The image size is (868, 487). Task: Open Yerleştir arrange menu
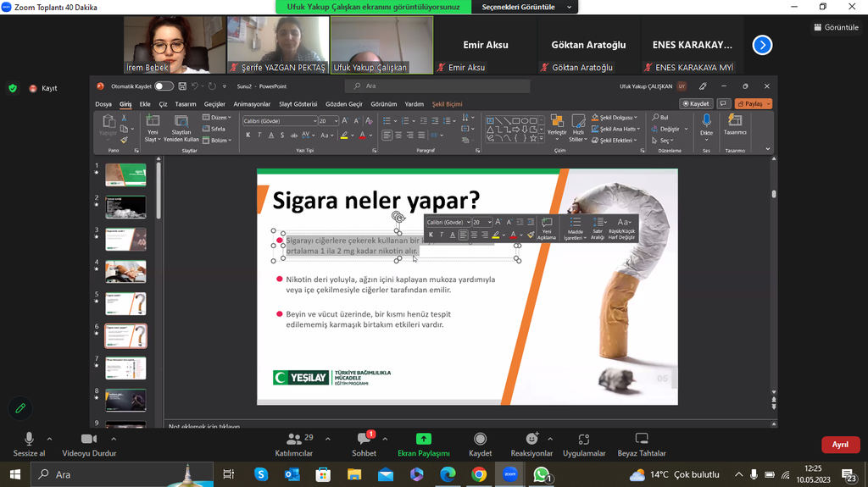coord(557,129)
